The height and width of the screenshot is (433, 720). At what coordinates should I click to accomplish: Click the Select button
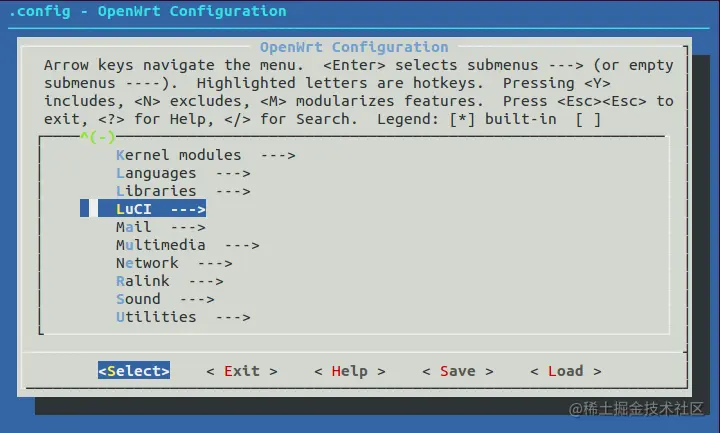pos(134,371)
